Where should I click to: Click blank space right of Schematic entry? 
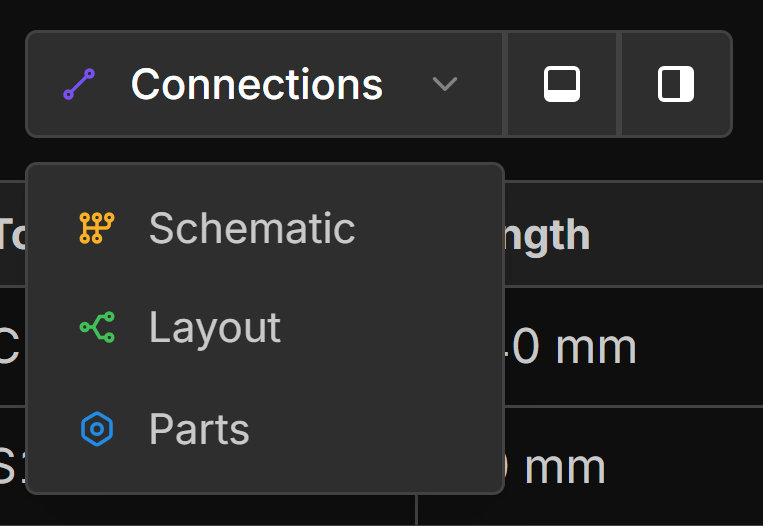tap(430, 229)
